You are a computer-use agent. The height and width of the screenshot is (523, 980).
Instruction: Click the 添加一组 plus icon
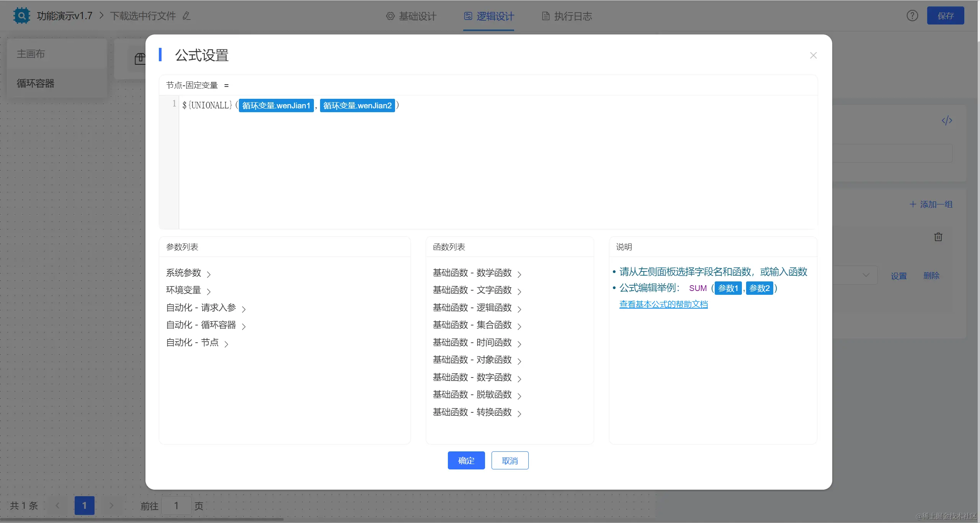(913, 204)
